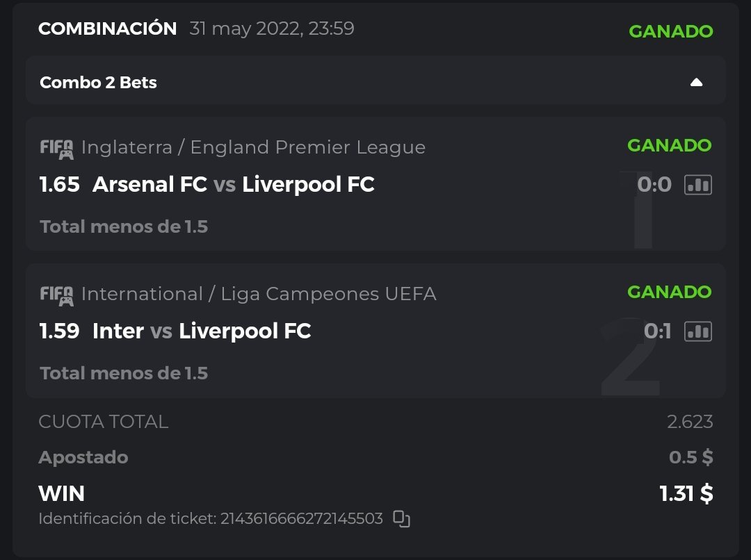Select the Combo 2 Bets header
Image resolution: width=751 pixels, height=560 pixels.
[98, 83]
